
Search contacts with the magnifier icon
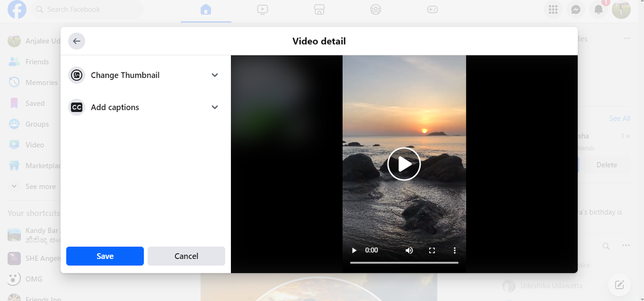pyautogui.click(x=606, y=246)
